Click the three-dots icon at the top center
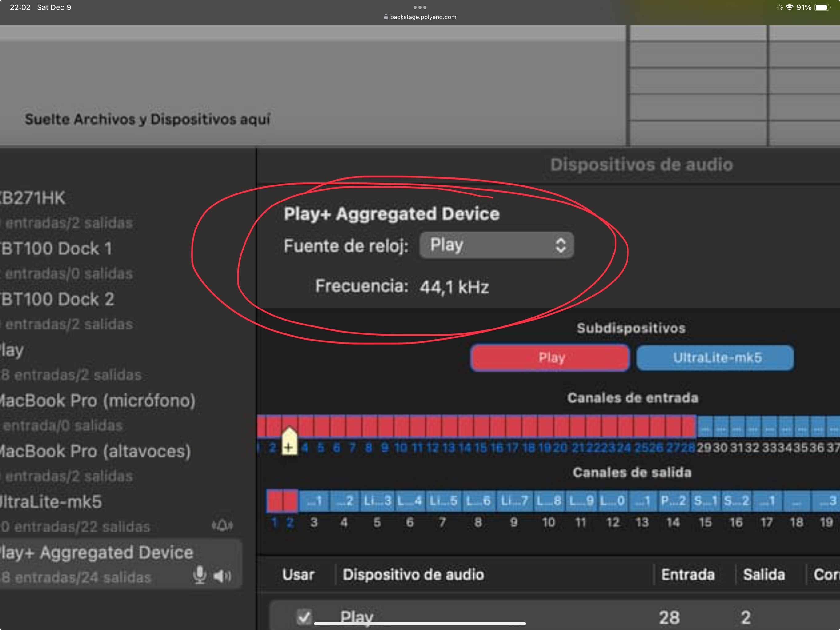 (420, 7)
